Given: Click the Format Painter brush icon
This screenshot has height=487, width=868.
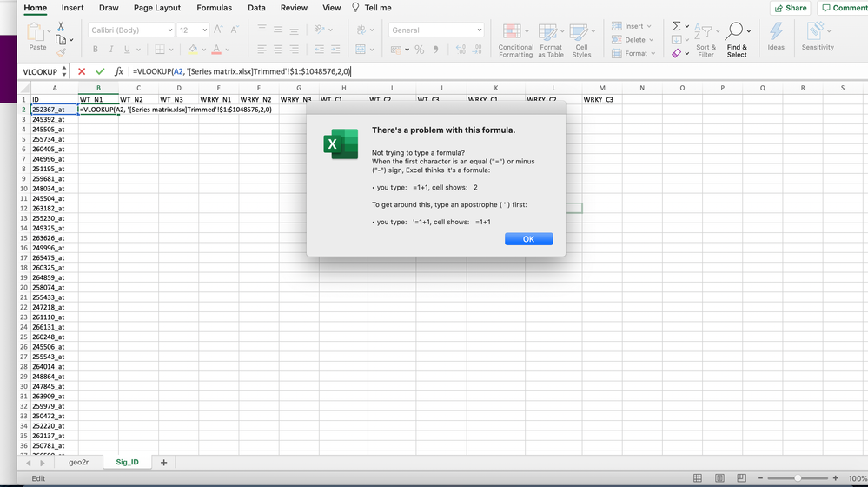Looking at the screenshot, I should tap(61, 53).
